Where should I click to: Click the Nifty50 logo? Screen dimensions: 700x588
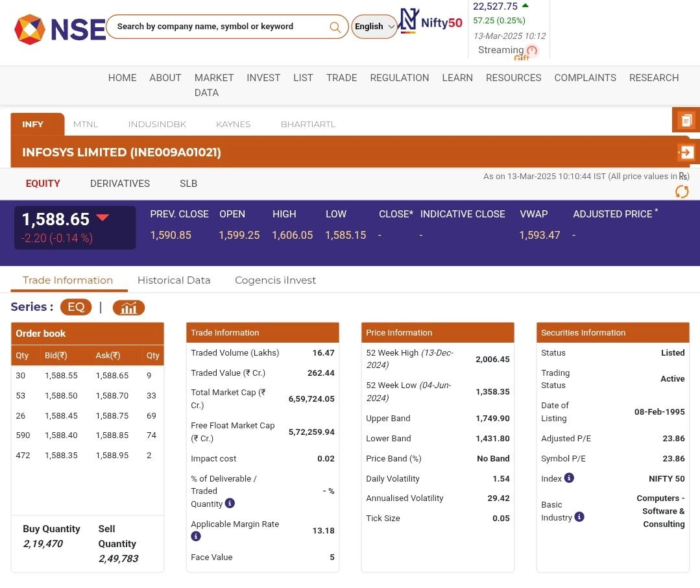431,21
